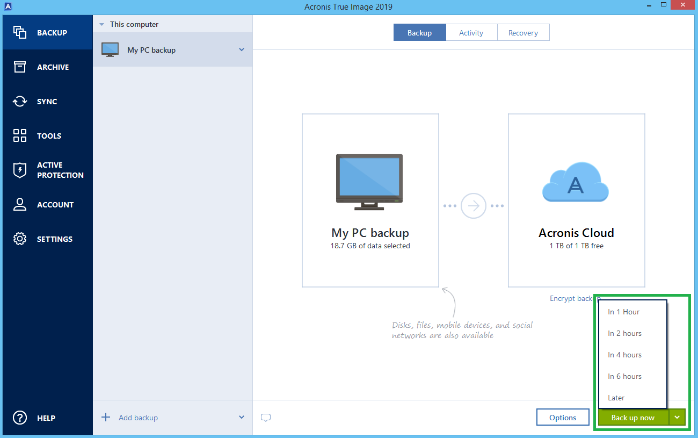Open the Help question mark icon
Viewport: 698px width, 438px height.
[20, 418]
